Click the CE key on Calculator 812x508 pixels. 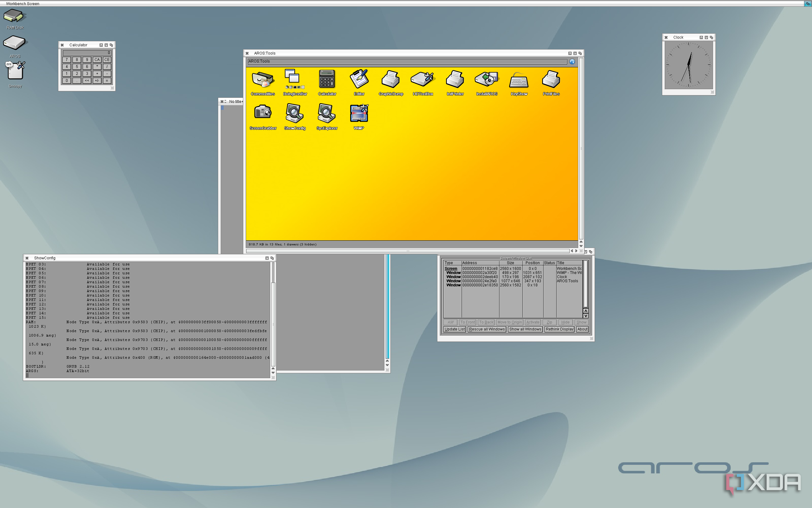click(x=107, y=60)
